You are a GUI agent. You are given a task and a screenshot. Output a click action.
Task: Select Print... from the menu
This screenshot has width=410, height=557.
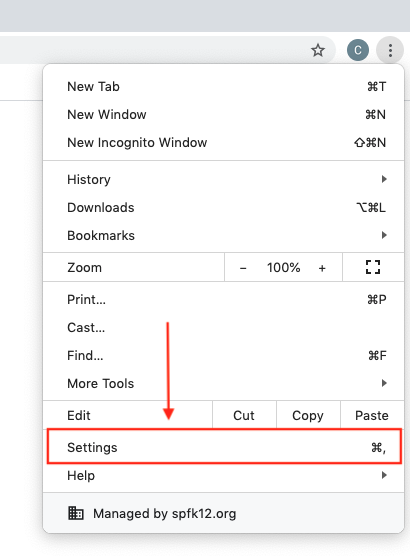(x=223, y=299)
